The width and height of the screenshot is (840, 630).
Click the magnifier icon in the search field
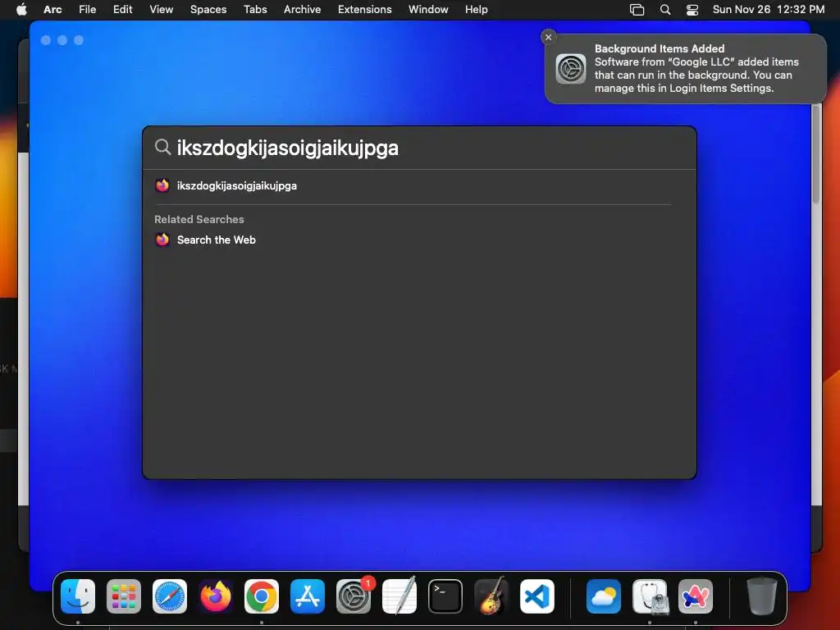[x=162, y=147]
